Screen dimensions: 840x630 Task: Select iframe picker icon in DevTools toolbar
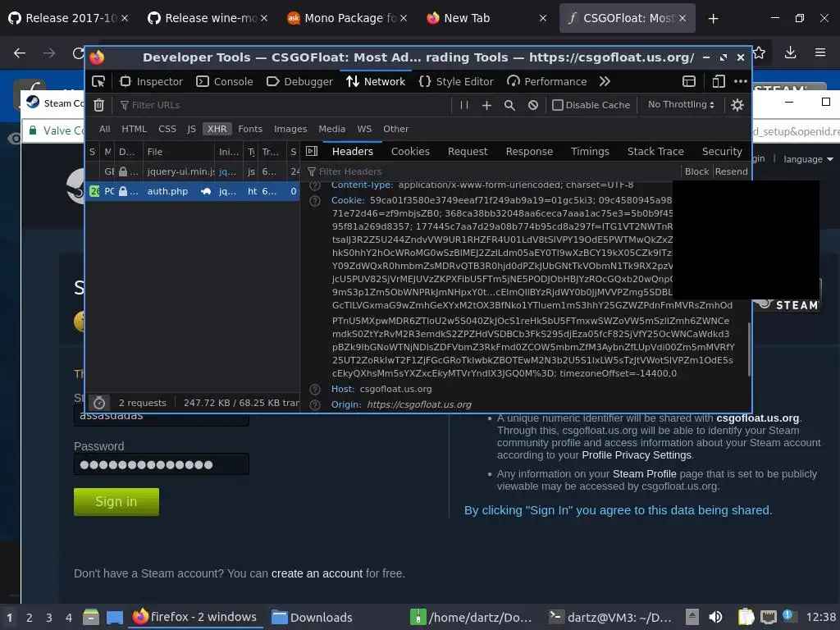click(x=689, y=81)
